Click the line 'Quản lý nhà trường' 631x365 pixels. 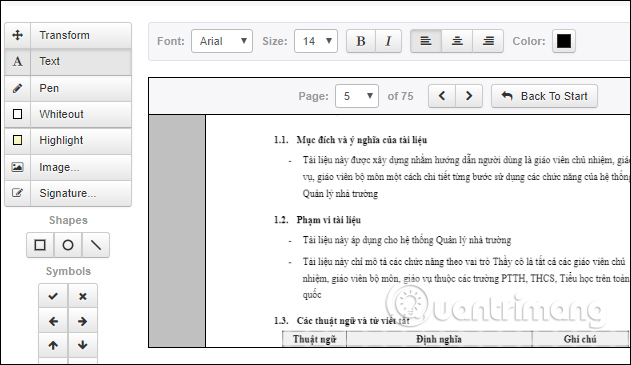(340, 194)
